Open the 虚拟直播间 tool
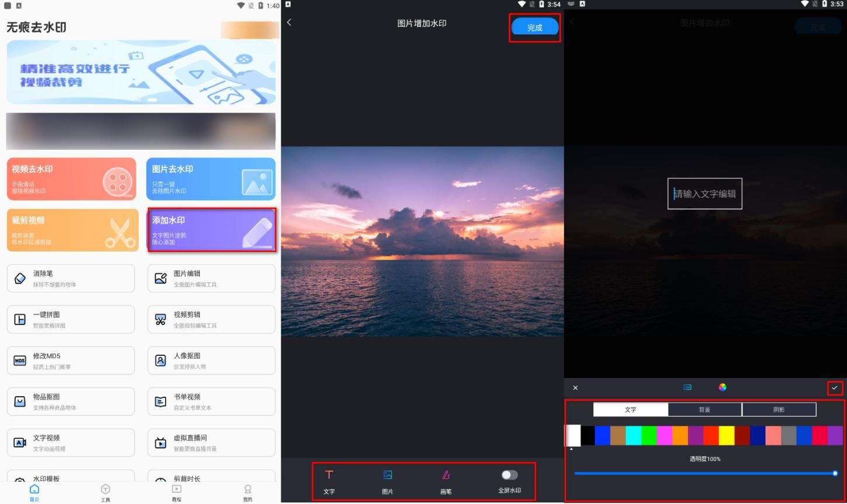847x504 pixels. (211, 443)
